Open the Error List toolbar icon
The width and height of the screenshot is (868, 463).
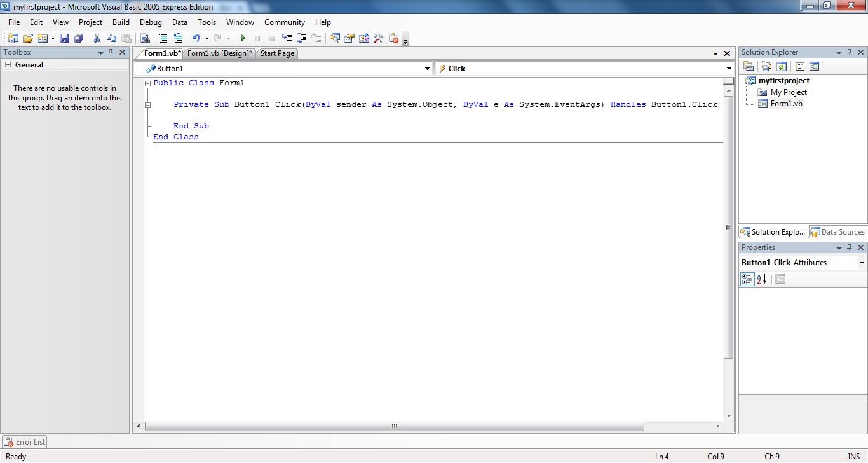393,38
